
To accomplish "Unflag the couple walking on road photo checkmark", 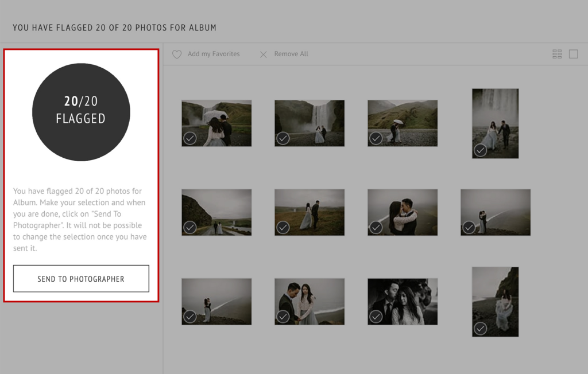I will 189,228.
